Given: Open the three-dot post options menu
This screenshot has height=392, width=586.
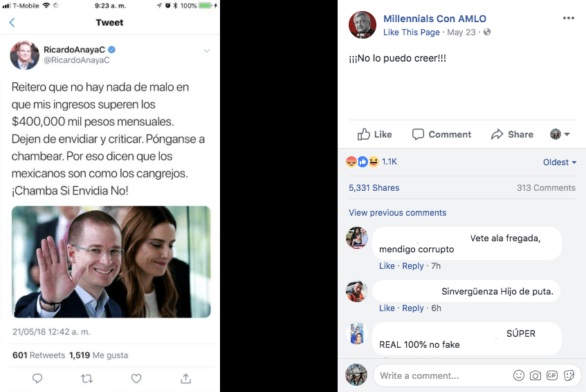Looking at the screenshot, I should click(569, 19).
